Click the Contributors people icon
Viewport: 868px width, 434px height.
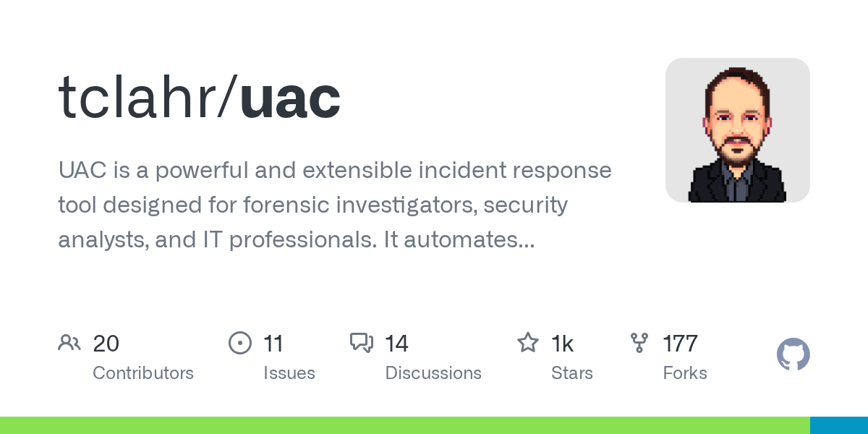point(69,343)
